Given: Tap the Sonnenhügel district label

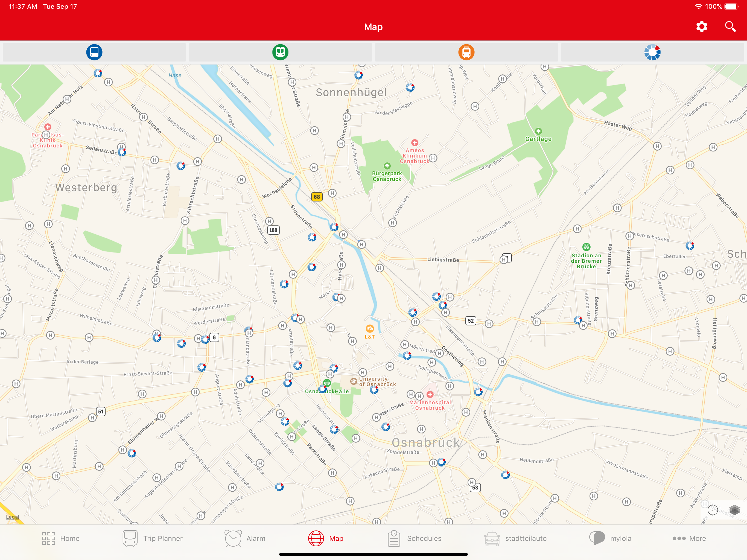Looking at the screenshot, I should pyautogui.click(x=351, y=92).
